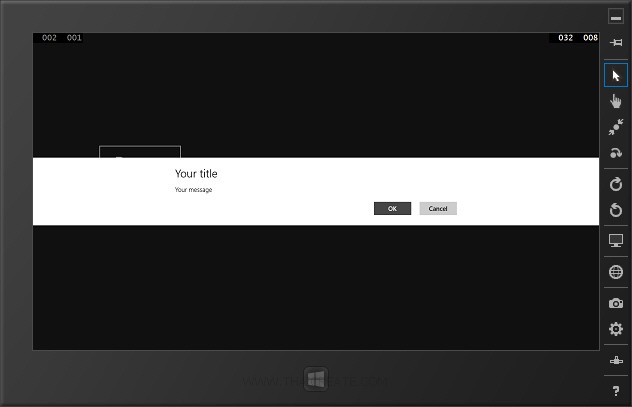The width and height of the screenshot is (632, 407).
Task: Tap the Windows logo button on the bezel
Action: pyautogui.click(x=316, y=379)
